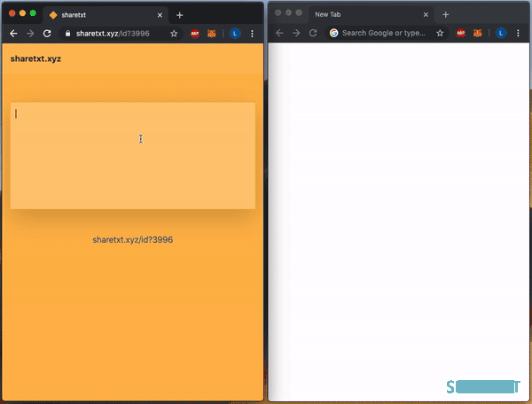Reload the sharetxt page

(47, 34)
